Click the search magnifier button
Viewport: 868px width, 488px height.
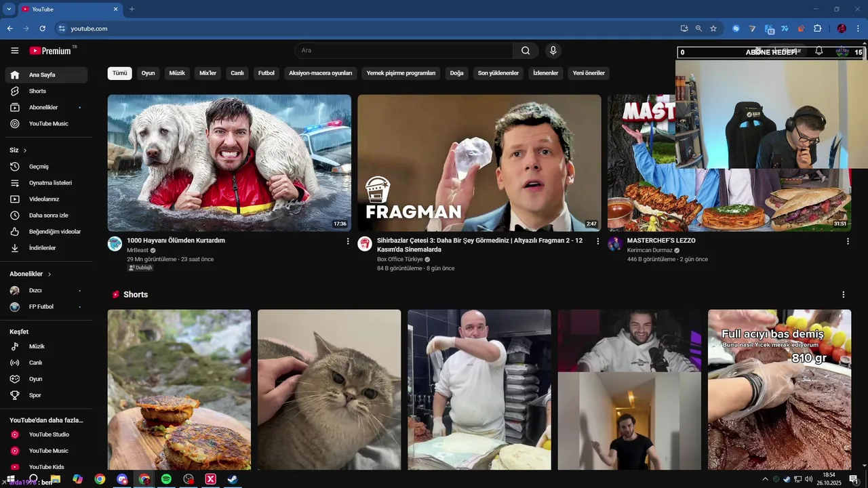pyautogui.click(x=526, y=51)
